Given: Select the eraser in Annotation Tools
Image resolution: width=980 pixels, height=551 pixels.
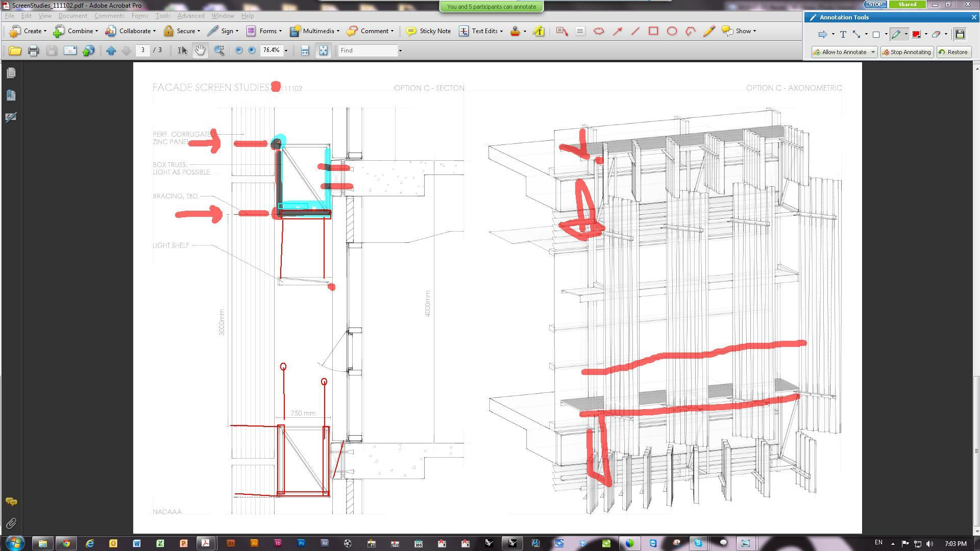Looking at the screenshot, I should point(936,34).
